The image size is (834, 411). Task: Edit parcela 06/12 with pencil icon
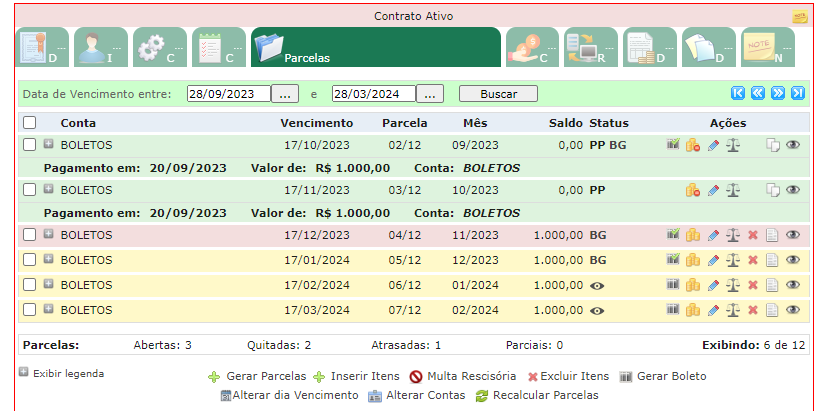click(713, 285)
